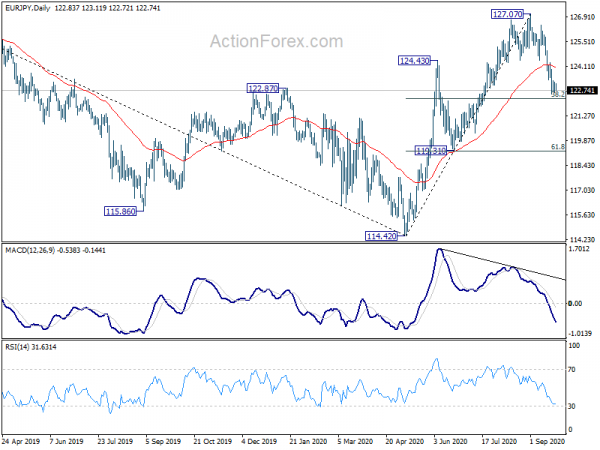Click the 119.310 support level label

point(431,151)
